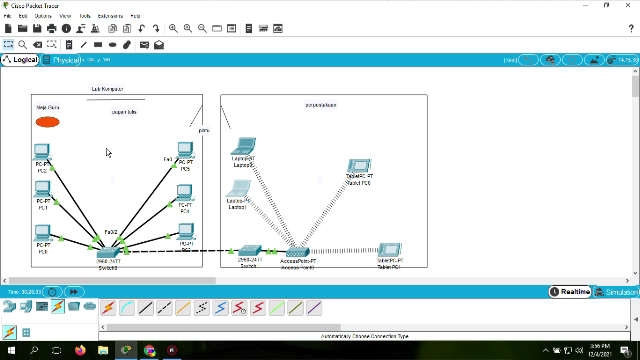Create a new file from toolbar

click(8, 28)
